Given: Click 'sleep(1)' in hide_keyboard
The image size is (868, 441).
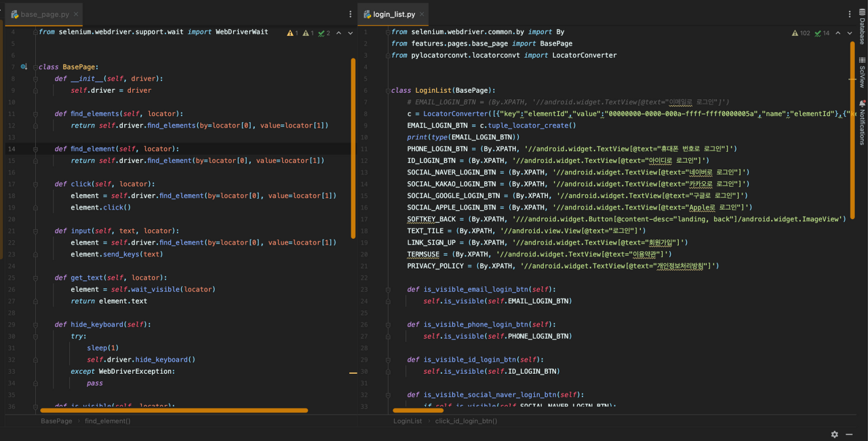Looking at the screenshot, I should point(102,348).
